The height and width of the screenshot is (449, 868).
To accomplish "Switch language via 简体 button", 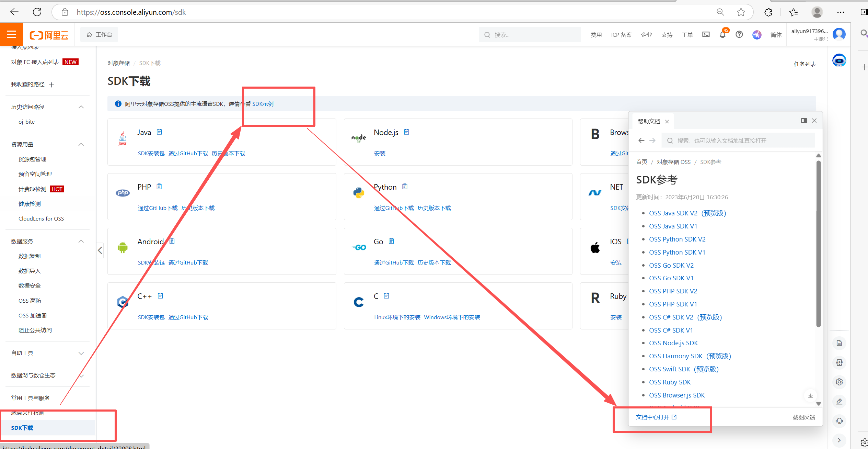I will (x=776, y=35).
